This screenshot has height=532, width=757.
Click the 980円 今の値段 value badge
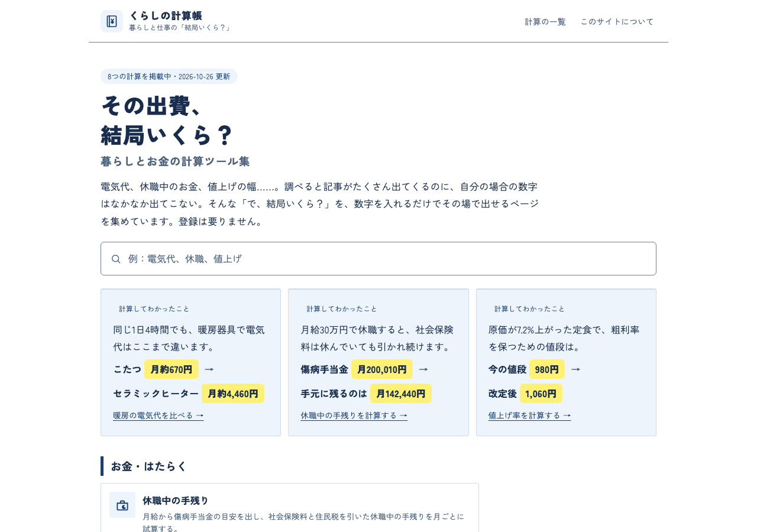pos(547,369)
